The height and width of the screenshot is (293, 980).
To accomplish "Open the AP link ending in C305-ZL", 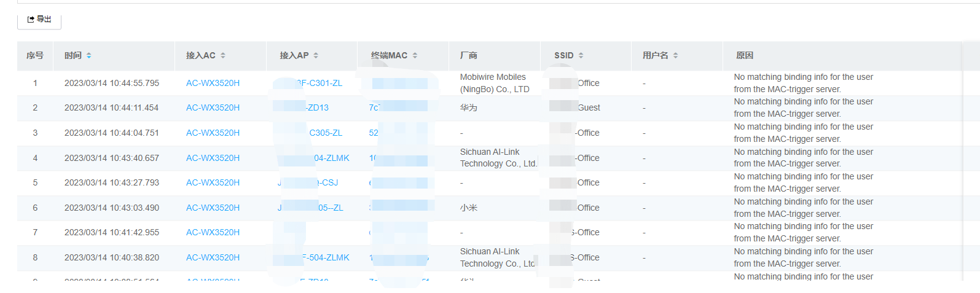I will point(326,133).
